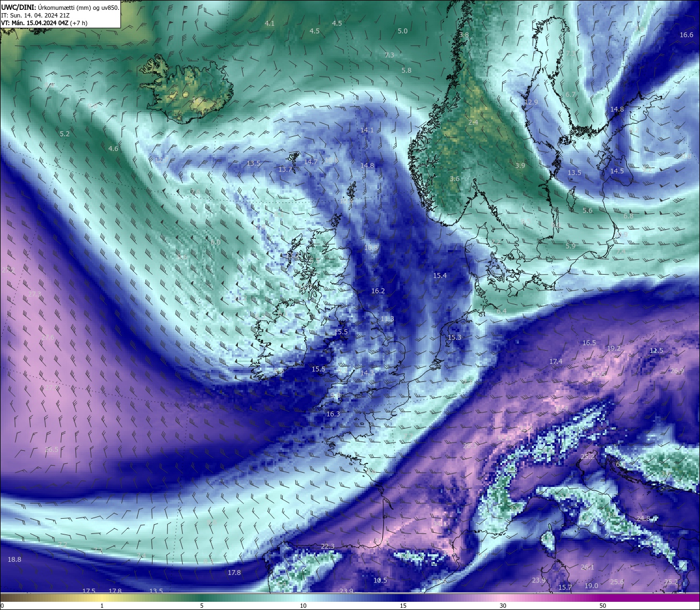Image resolution: width=700 pixels, height=610 pixels.
Task: Click the 4.6 value label
Action: pyautogui.click(x=113, y=149)
